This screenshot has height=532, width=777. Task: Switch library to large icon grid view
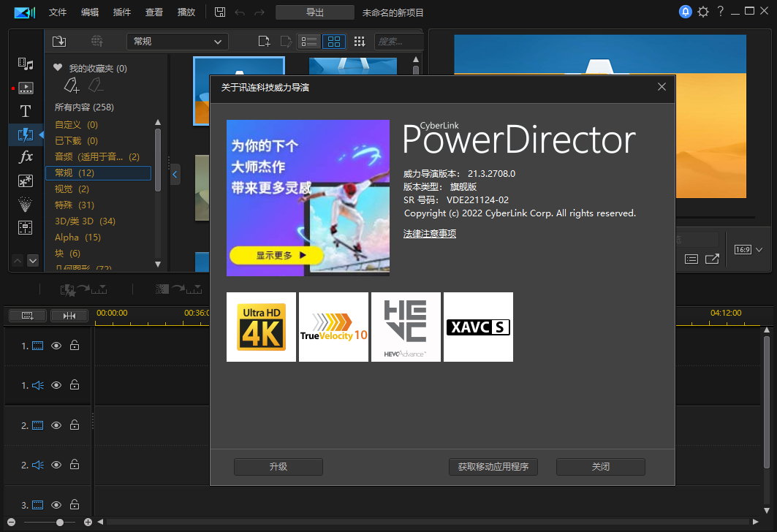coord(334,42)
